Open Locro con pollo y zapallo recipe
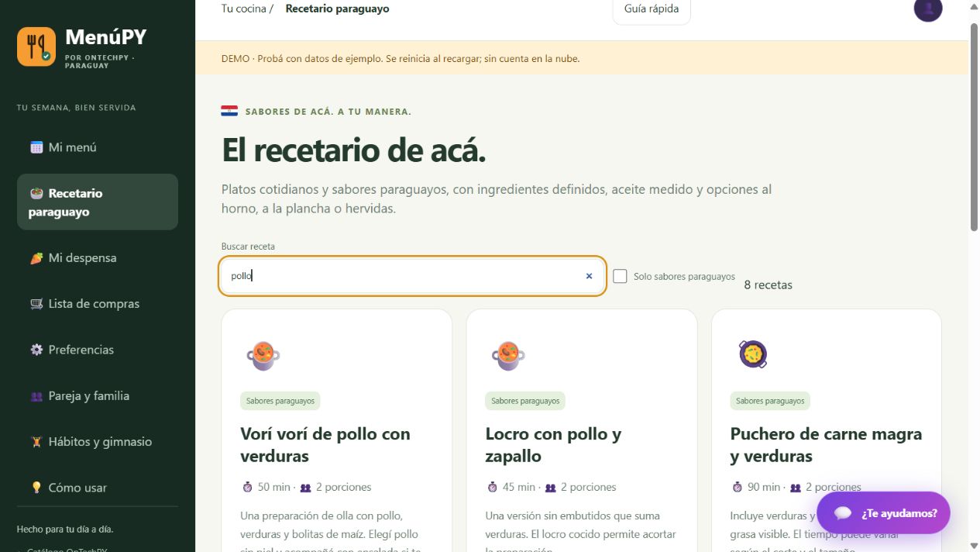 point(553,445)
